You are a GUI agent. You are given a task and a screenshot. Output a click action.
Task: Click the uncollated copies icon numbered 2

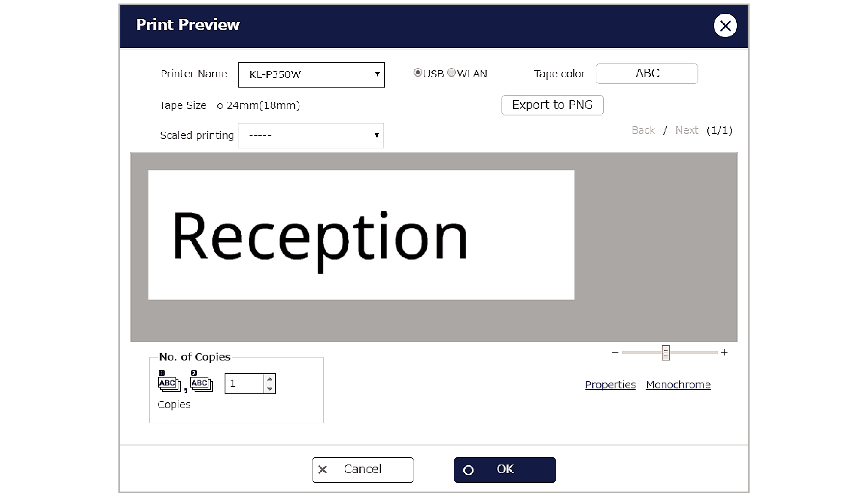[202, 382]
